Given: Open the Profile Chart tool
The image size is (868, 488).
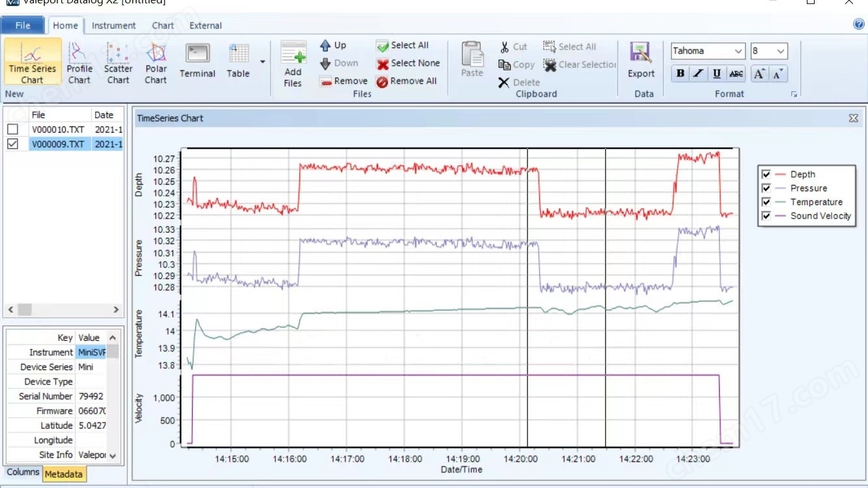Looking at the screenshot, I should tap(79, 62).
